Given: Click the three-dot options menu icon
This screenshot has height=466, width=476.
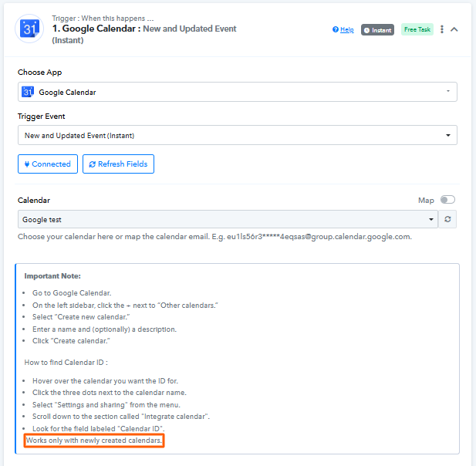Looking at the screenshot, I should point(442,29).
